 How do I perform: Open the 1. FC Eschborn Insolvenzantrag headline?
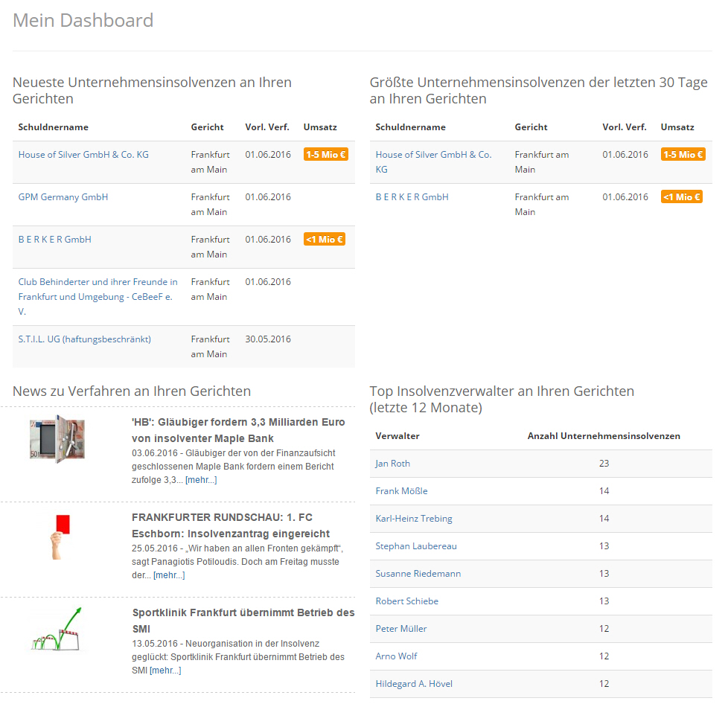pyautogui.click(x=230, y=525)
